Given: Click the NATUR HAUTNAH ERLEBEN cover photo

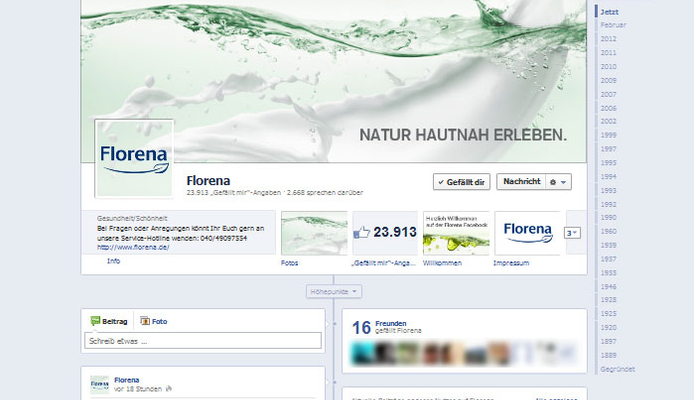Looking at the screenshot, I should pos(334,81).
